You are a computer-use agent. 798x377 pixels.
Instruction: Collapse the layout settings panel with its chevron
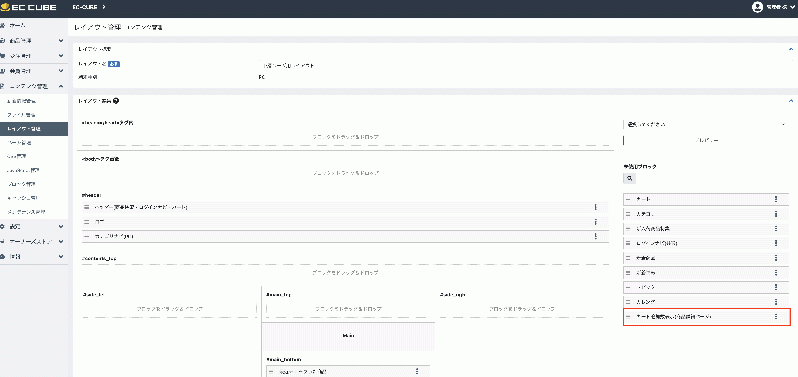[x=790, y=49]
